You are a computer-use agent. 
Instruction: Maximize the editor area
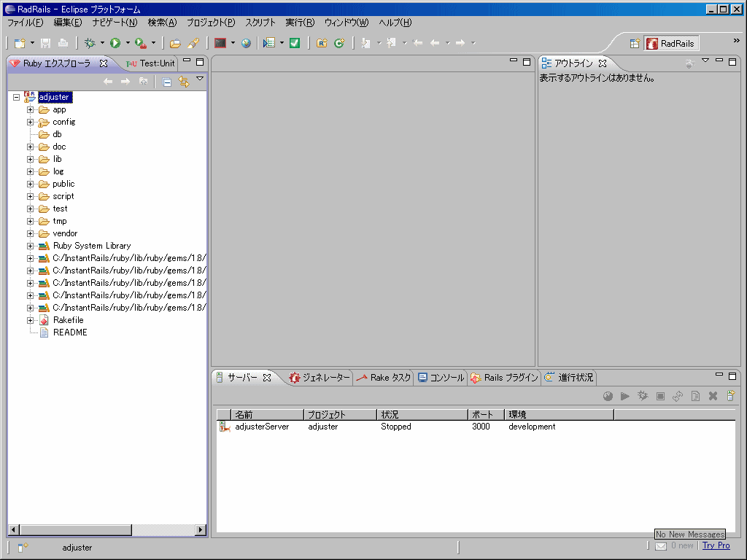[527, 62]
